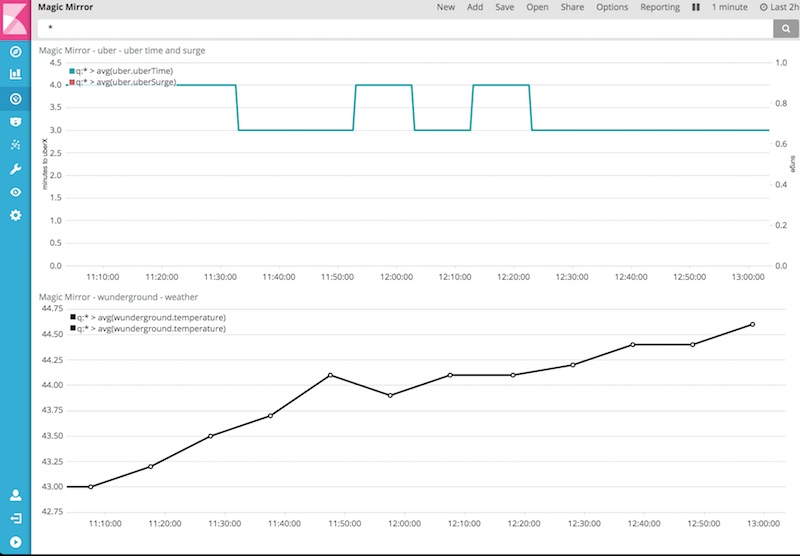Click the logout icon in sidebar

point(15,518)
